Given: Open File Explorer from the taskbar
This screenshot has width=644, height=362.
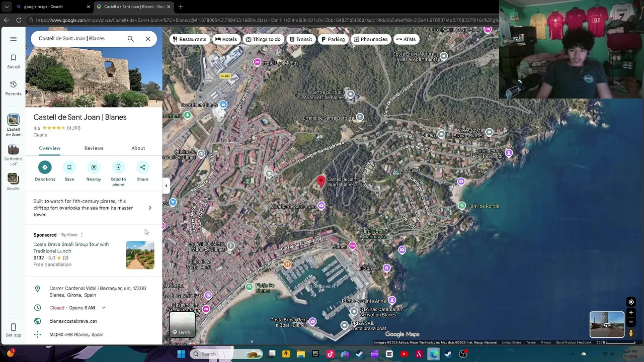Looking at the screenshot, I should point(301,354).
